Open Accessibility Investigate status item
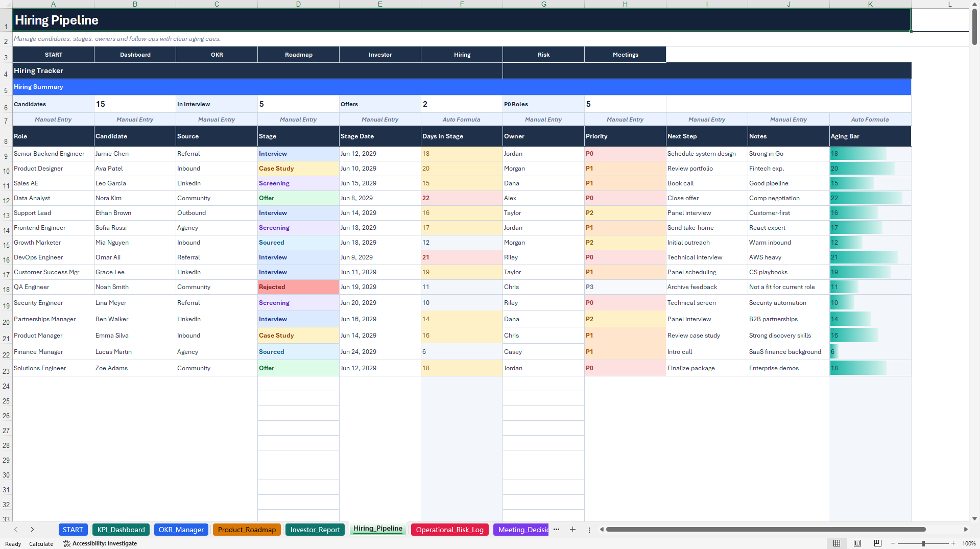Screen dimensions: 980x549 [100, 543]
